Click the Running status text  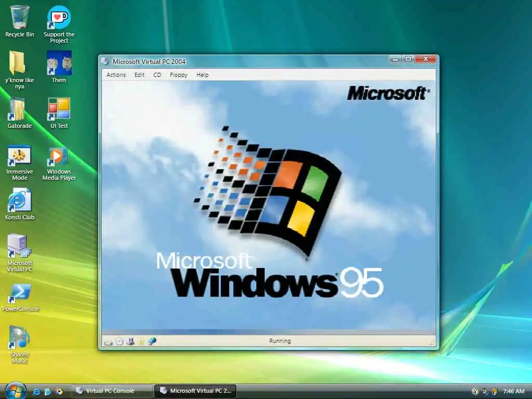(x=280, y=341)
